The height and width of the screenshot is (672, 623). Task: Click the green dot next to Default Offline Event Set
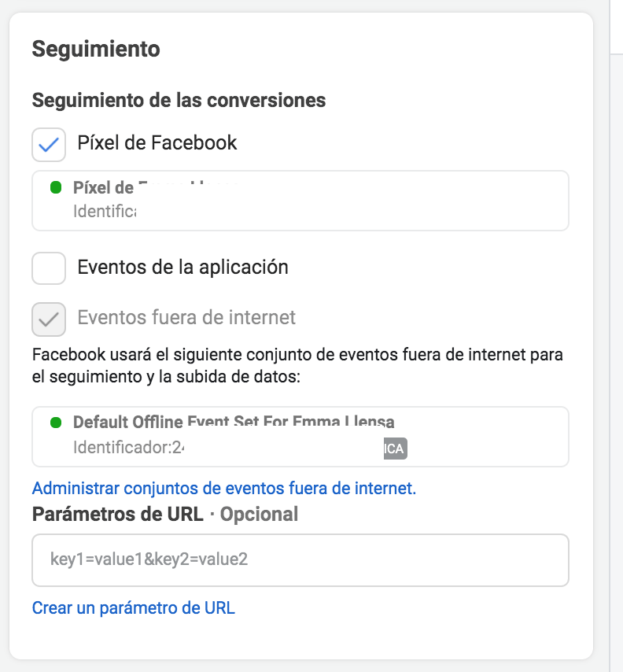point(56,423)
